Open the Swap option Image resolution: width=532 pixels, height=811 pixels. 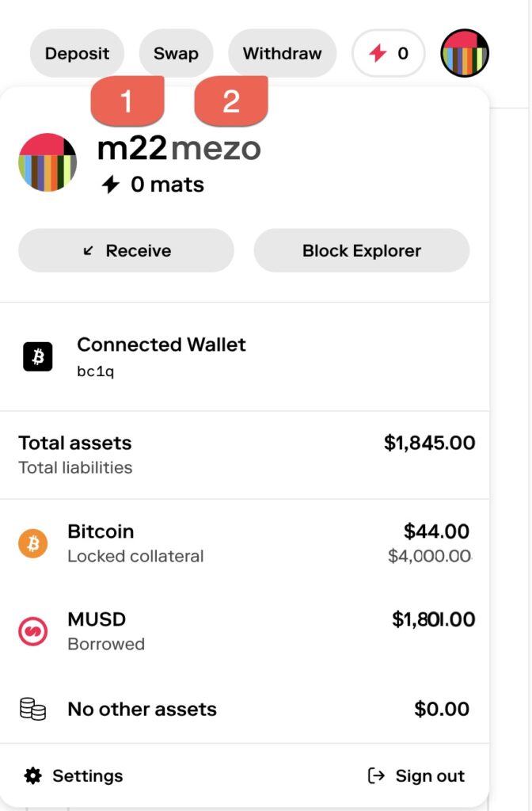click(x=176, y=54)
